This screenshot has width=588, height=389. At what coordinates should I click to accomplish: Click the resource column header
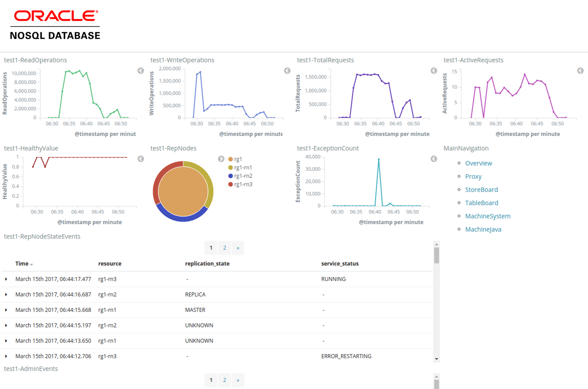click(110, 264)
